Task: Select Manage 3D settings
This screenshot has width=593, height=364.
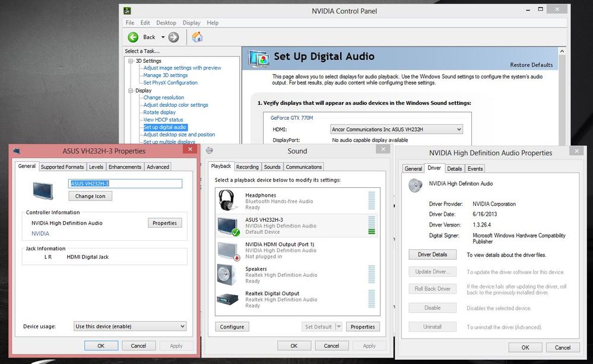Action: click(x=165, y=75)
